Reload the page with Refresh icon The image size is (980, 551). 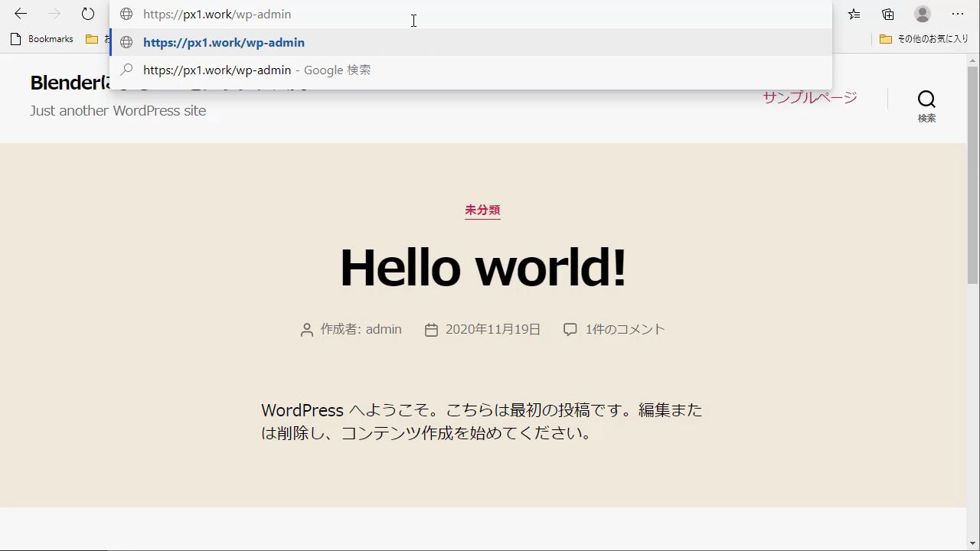click(x=88, y=14)
